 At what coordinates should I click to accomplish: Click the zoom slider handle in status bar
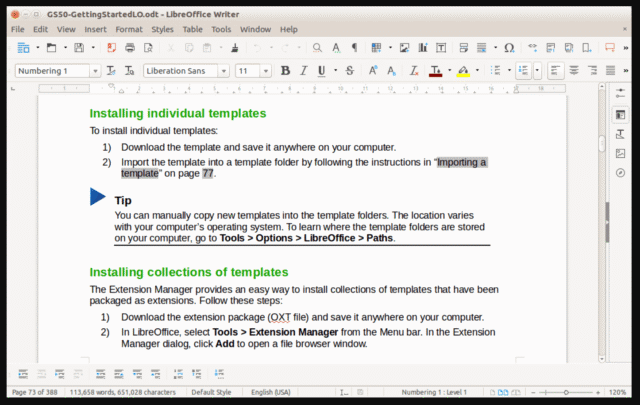tap(566, 392)
